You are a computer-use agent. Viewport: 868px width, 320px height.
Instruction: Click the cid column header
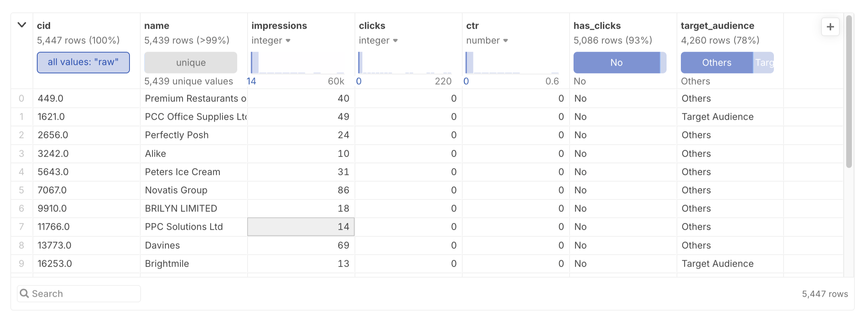[x=44, y=26]
